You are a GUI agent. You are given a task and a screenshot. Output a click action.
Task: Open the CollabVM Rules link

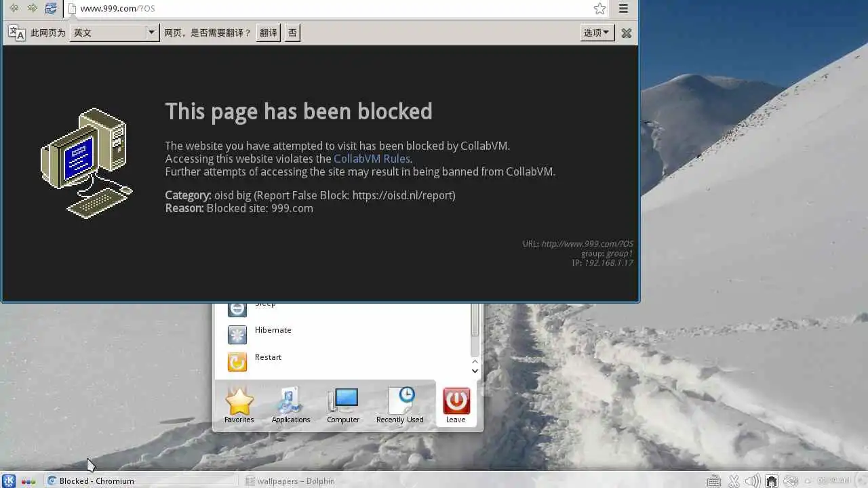372,159
